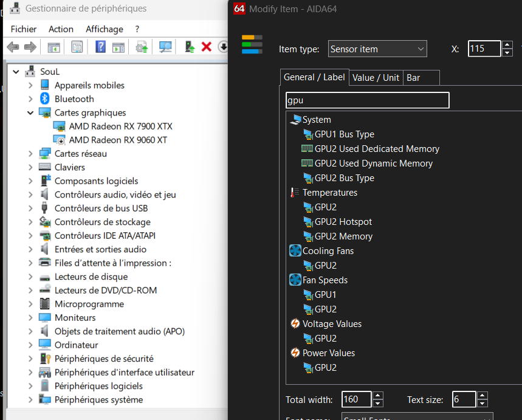Click the AIDA64 logo in the title bar
Image resolution: width=522 pixels, height=420 pixels.
239,9
